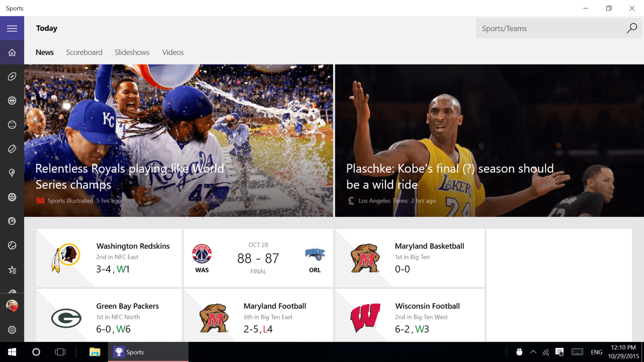Click the Orlando Magic logo

coord(315,255)
